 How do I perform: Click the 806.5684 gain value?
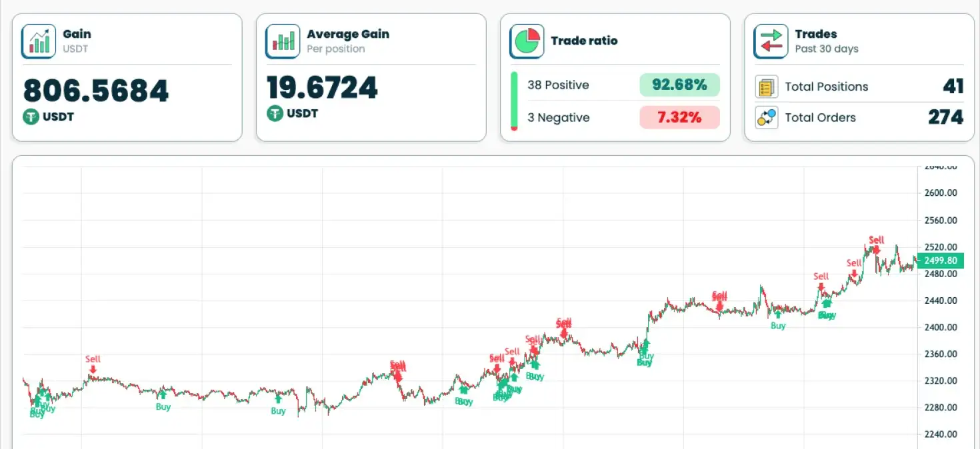pos(96,91)
